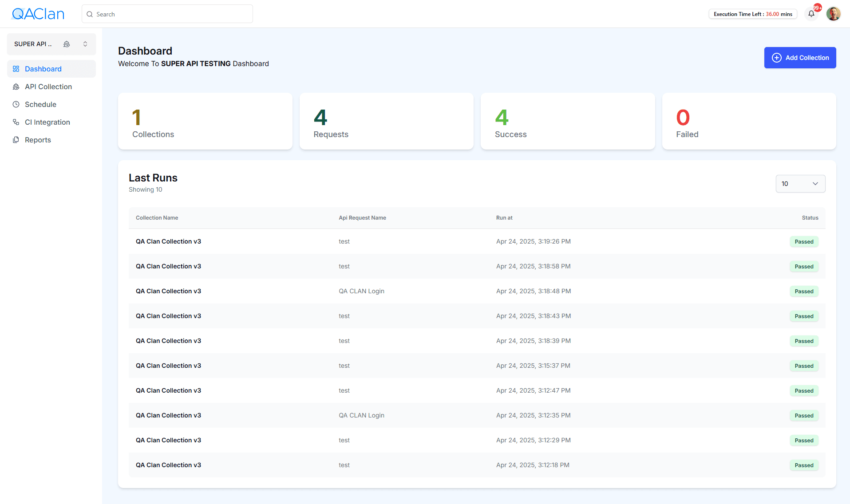Click the Showing 10 label
Image resolution: width=850 pixels, height=504 pixels.
145,189
